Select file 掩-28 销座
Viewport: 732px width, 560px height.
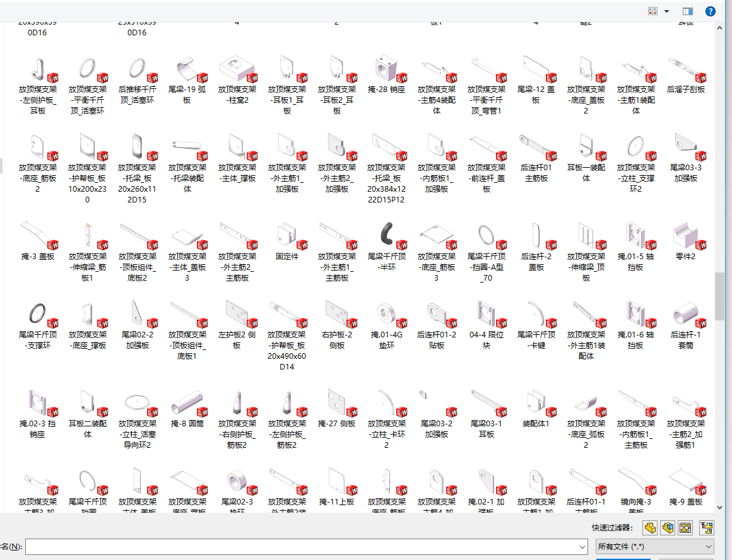click(387, 74)
